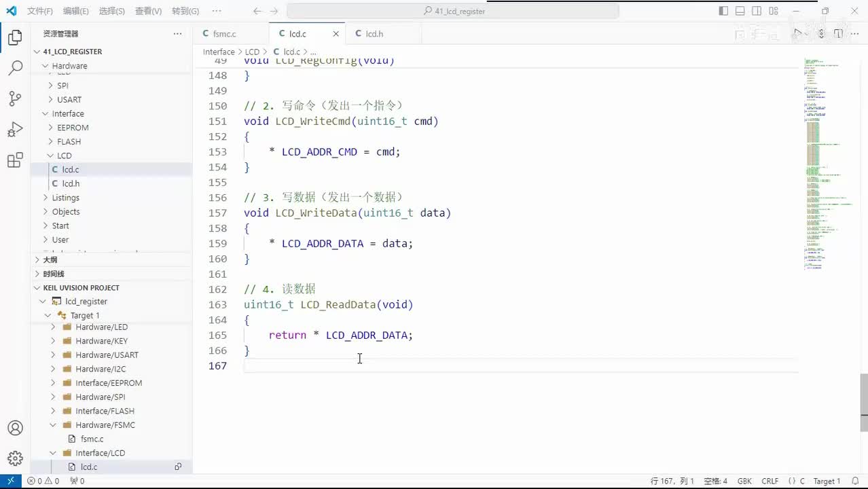
Task: Open the 编辑(E) menu
Action: [x=75, y=11]
